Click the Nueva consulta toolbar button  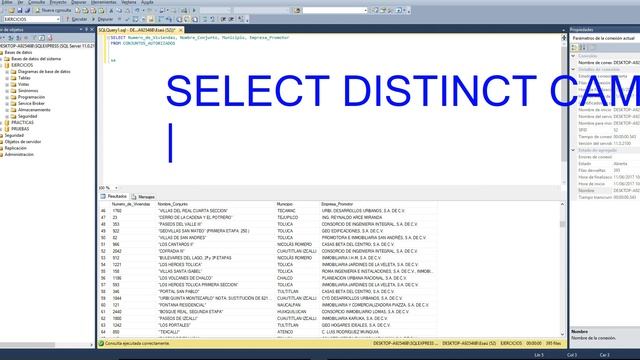point(53,10)
